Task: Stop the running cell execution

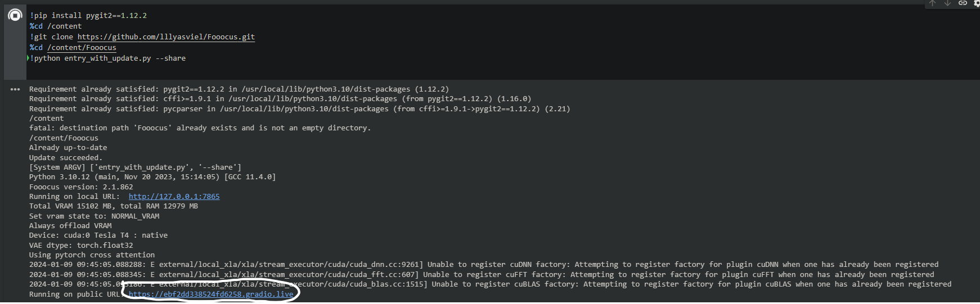Action: click(15, 16)
